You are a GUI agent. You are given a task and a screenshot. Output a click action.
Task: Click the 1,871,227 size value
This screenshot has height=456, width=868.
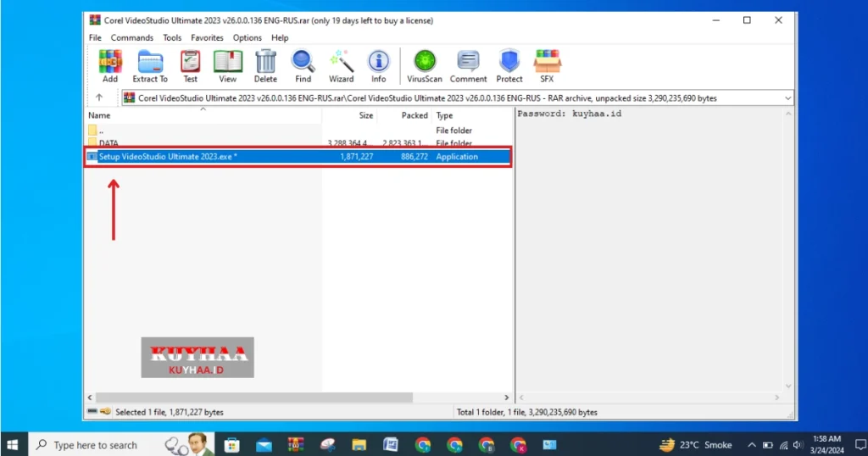pos(357,157)
